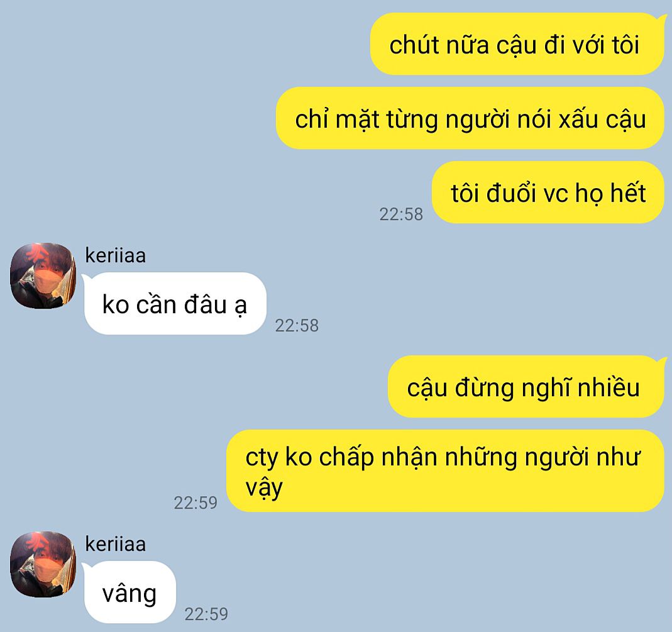Click the 22:58 timestamp beside the yellow bubble

pyautogui.click(x=401, y=214)
